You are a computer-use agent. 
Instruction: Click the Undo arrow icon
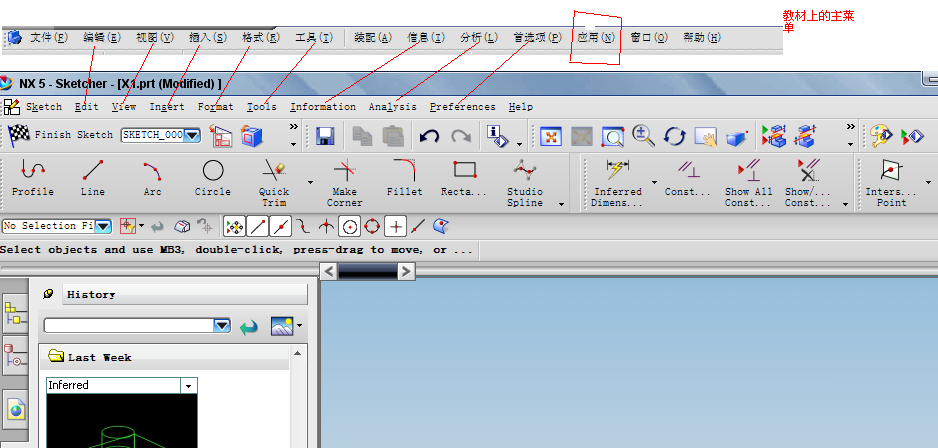pos(429,136)
